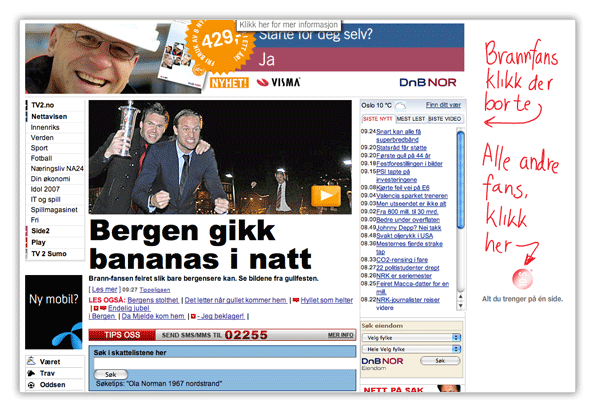The image size is (595, 412).
Task: Open the 'Velg fylke' dropdown
Action: (411, 337)
